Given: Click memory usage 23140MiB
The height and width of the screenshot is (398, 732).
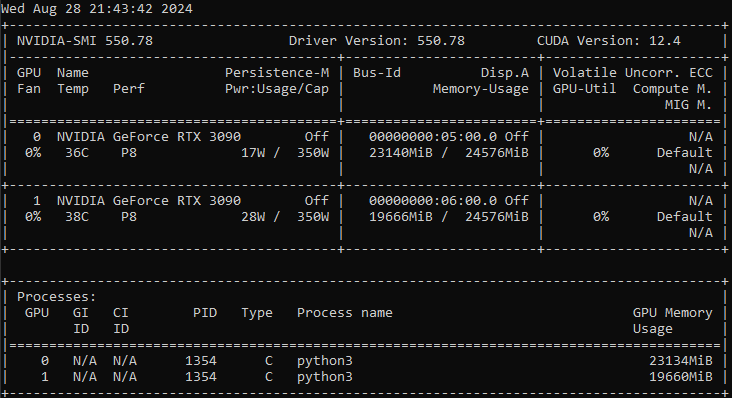Looking at the screenshot, I should pos(401,153).
